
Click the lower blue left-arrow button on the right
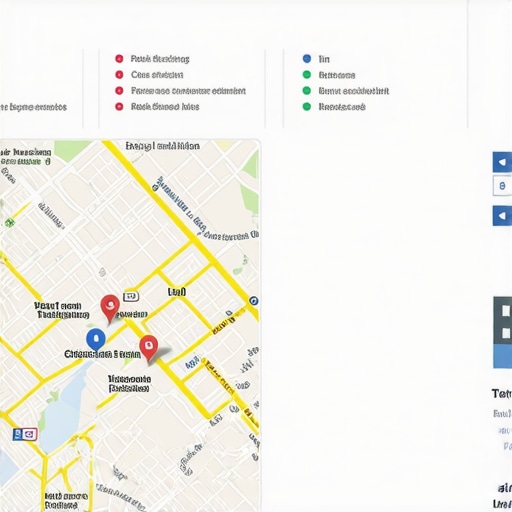tap(502, 216)
